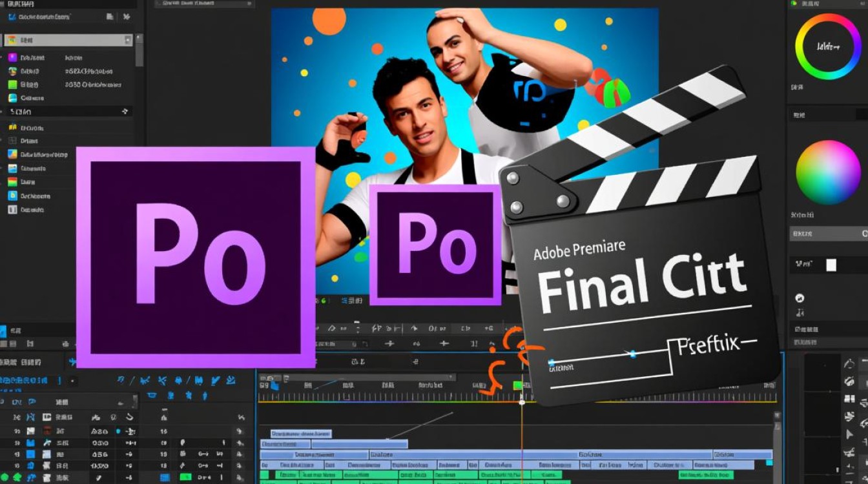This screenshot has width=868, height=484.
Task: Click the large Premiere Pro logo tile
Action: pos(196,257)
